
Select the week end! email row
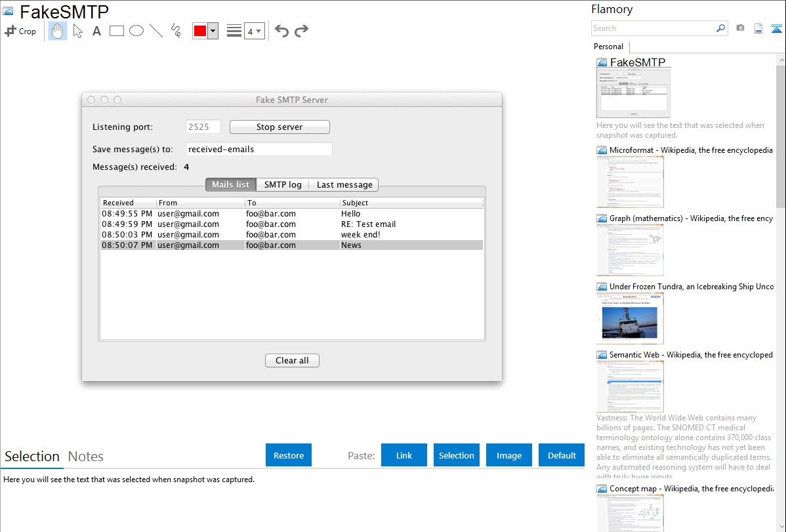[292, 235]
